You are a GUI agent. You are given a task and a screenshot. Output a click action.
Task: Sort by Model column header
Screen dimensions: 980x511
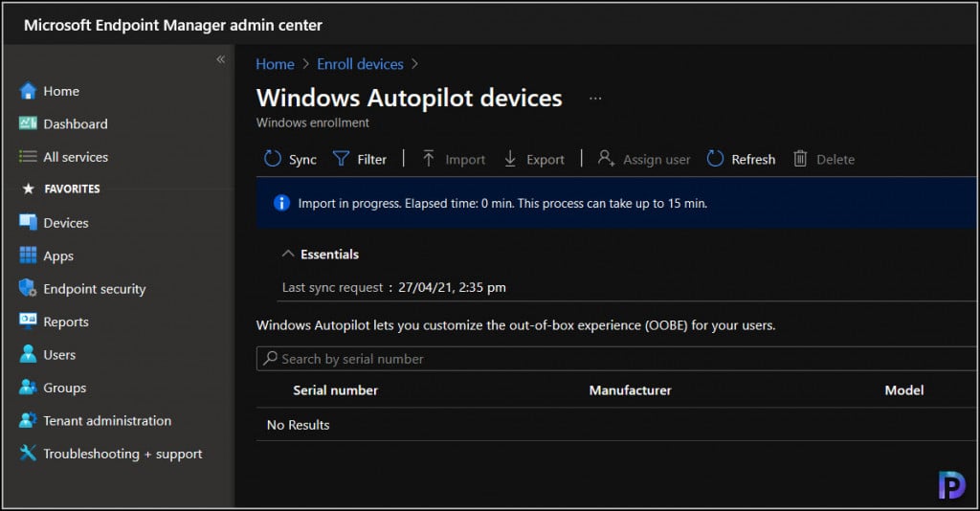903,390
